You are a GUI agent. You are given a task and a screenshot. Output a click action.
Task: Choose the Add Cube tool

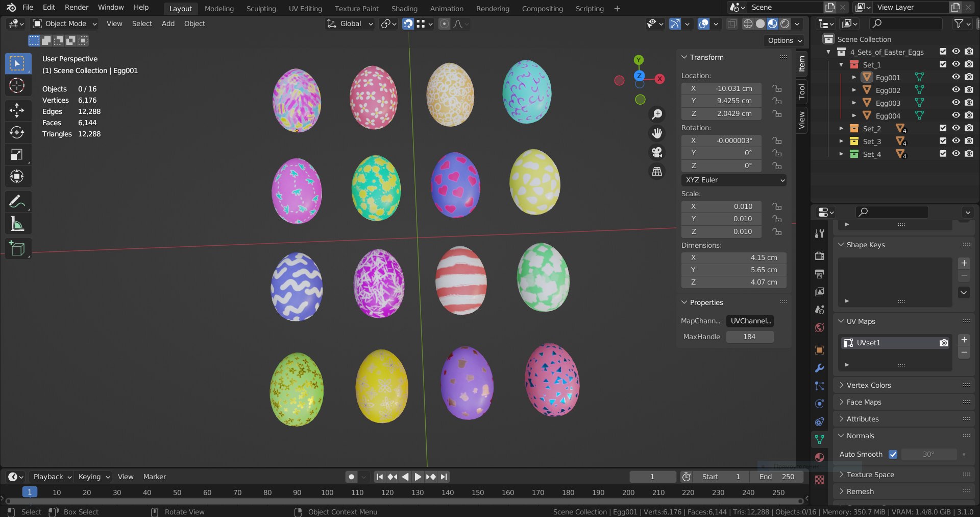[x=17, y=248]
